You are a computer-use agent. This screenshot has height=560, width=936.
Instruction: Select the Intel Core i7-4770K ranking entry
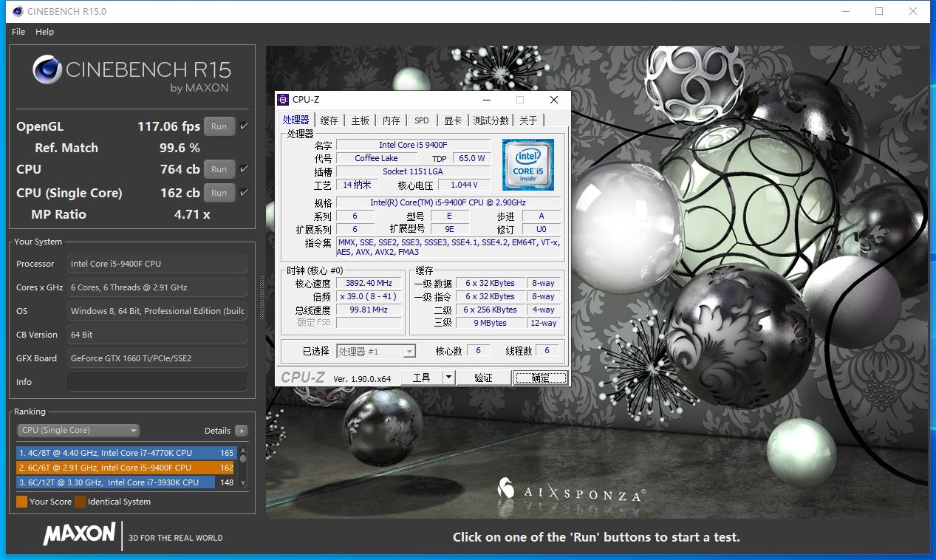click(125, 453)
